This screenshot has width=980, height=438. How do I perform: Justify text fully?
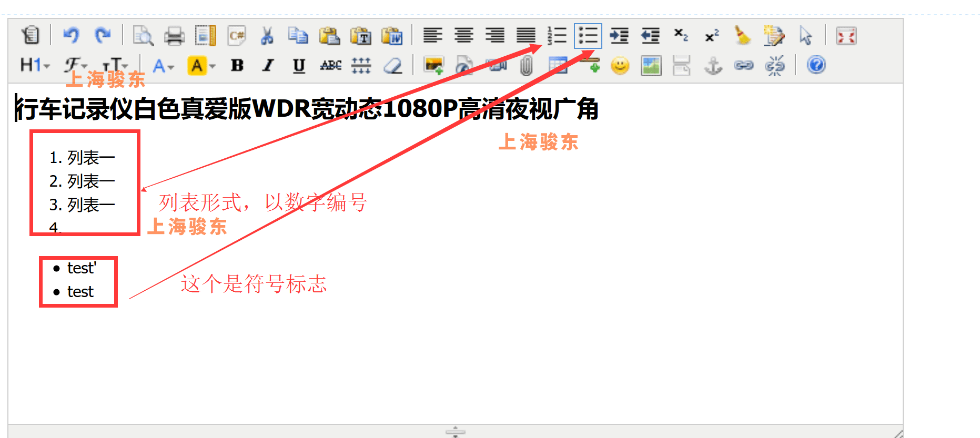[x=526, y=36]
